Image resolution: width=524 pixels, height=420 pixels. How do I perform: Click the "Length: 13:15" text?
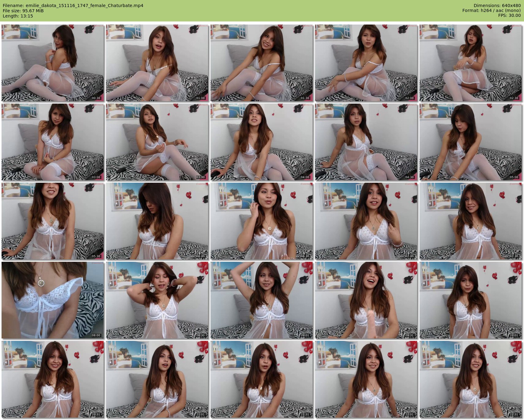point(18,16)
